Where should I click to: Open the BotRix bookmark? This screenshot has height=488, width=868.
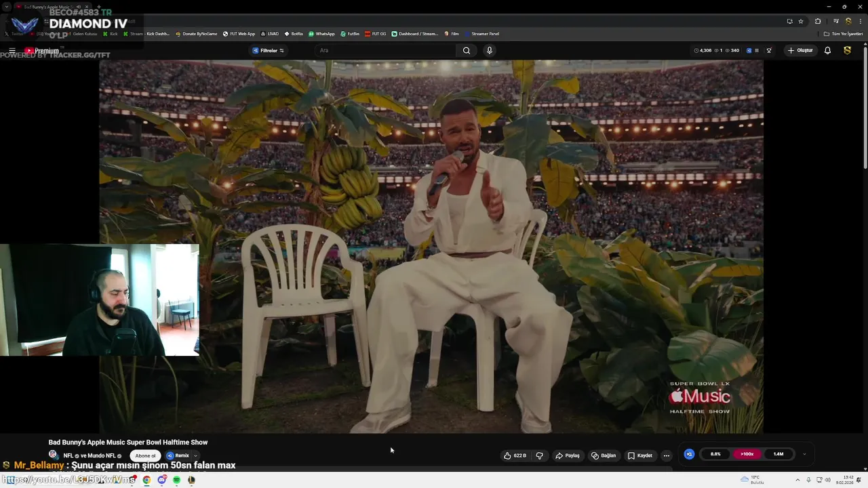pos(294,33)
